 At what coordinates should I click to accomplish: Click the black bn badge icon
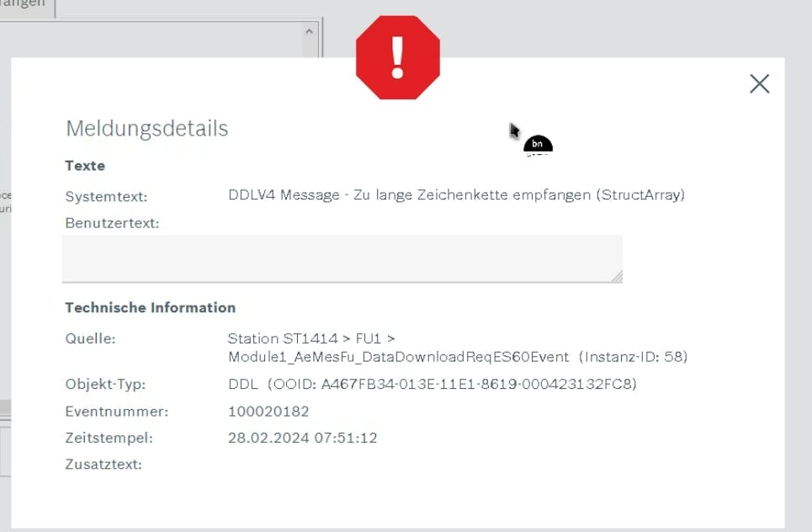tap(538, 145)
